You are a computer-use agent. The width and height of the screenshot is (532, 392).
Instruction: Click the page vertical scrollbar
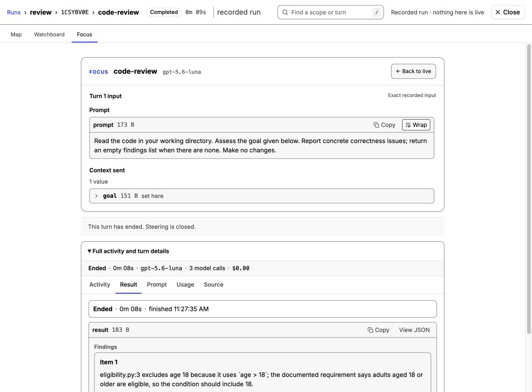pos(528,188)
